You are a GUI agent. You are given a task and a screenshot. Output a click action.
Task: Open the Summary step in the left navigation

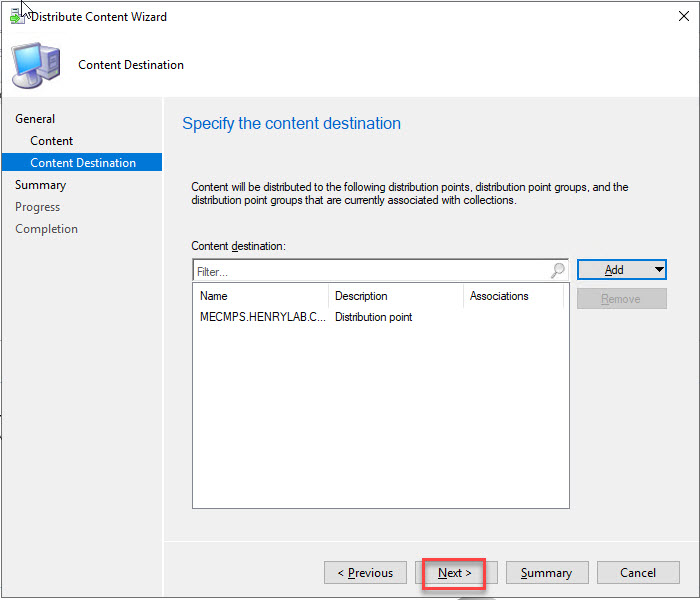40,185
